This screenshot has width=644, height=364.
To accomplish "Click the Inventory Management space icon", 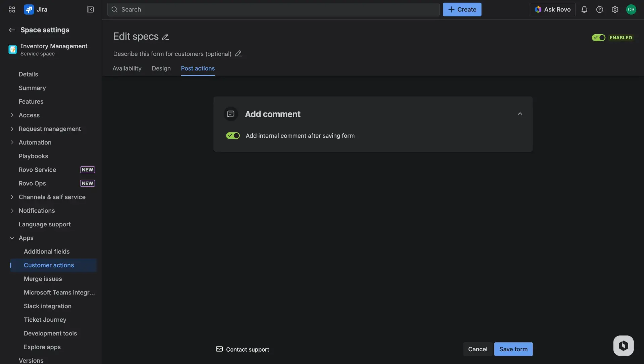I will [12, 49].
